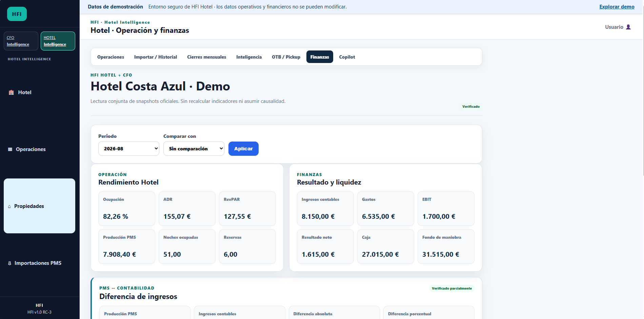Image resolution: width=644 pixels, height=319 pixels.
Task: Click the Ingresos contables 8.150,00 € card
Action: 325,209
